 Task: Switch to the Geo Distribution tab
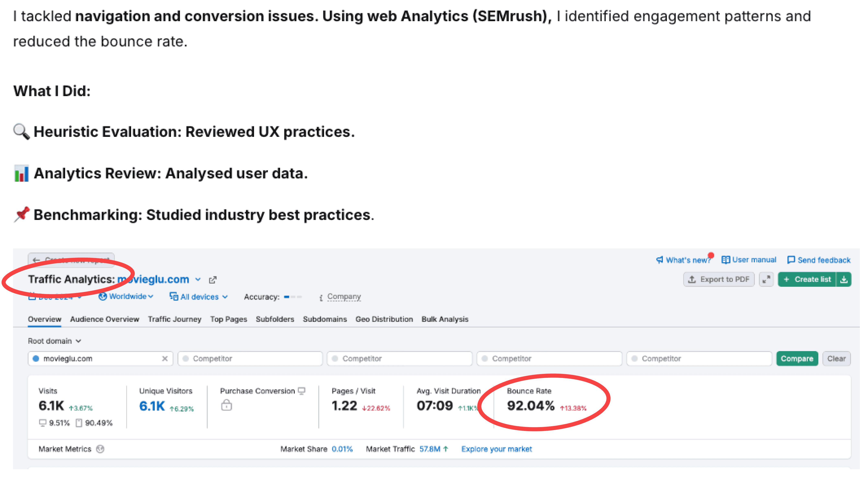pos(384,319)
